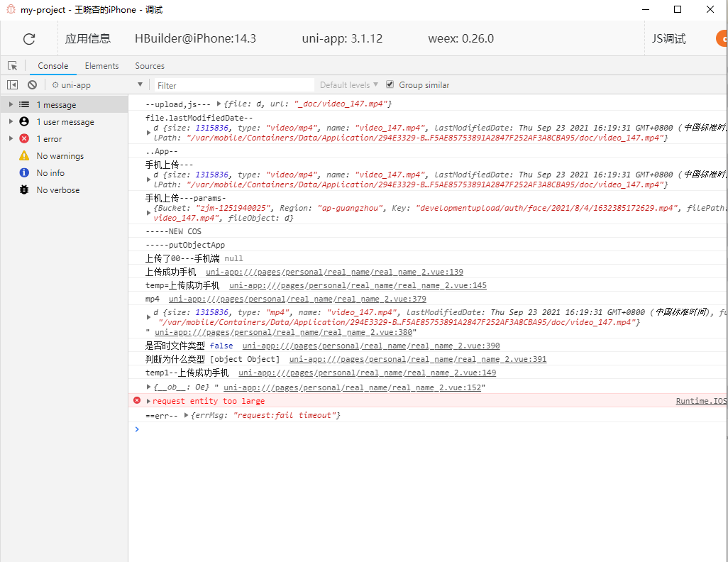The image size is (728, 562).
Task: Click the red error icon in sidebar
Action: click(24, 139)
